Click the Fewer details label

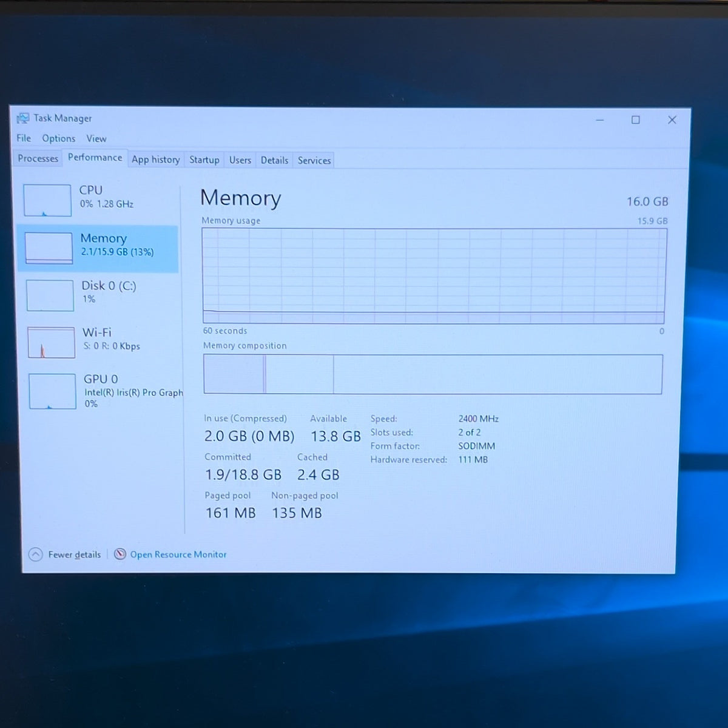click(75, 554)
